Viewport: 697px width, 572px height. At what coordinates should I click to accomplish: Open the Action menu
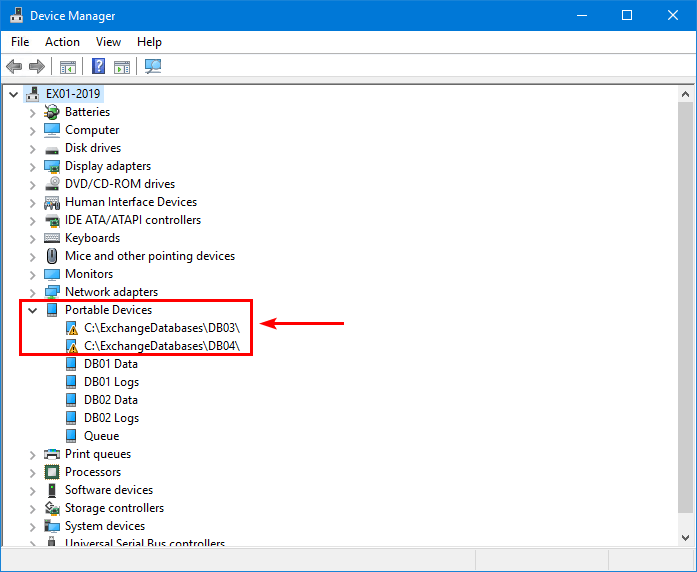point(62,42)
